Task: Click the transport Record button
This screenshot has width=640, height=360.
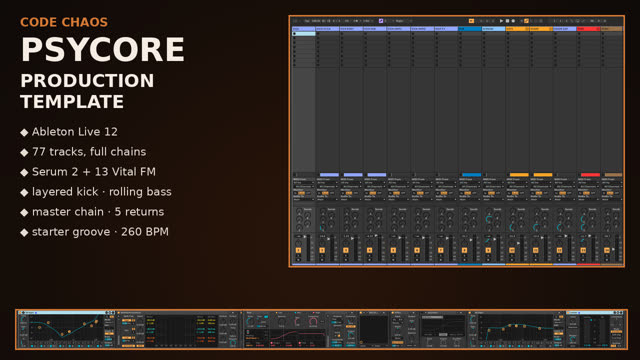Action: click(x=513, y=20)
